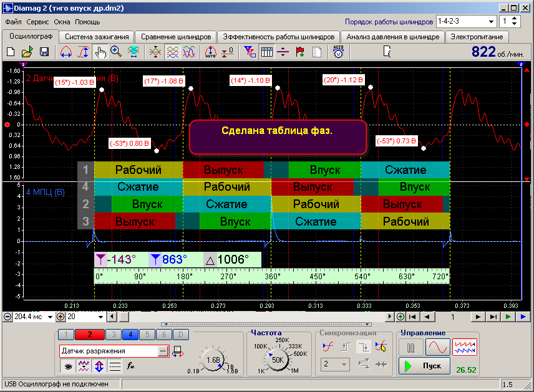Open the Помощь menu

pos(87,22)
